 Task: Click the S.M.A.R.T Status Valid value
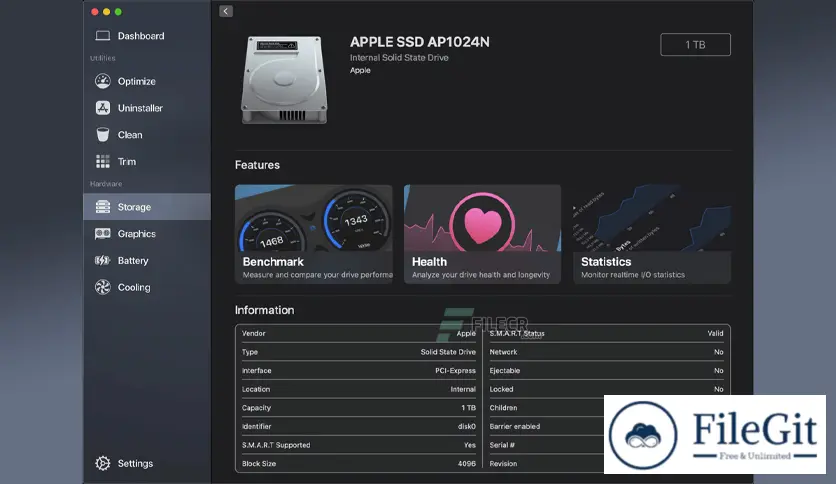(716, 333)
